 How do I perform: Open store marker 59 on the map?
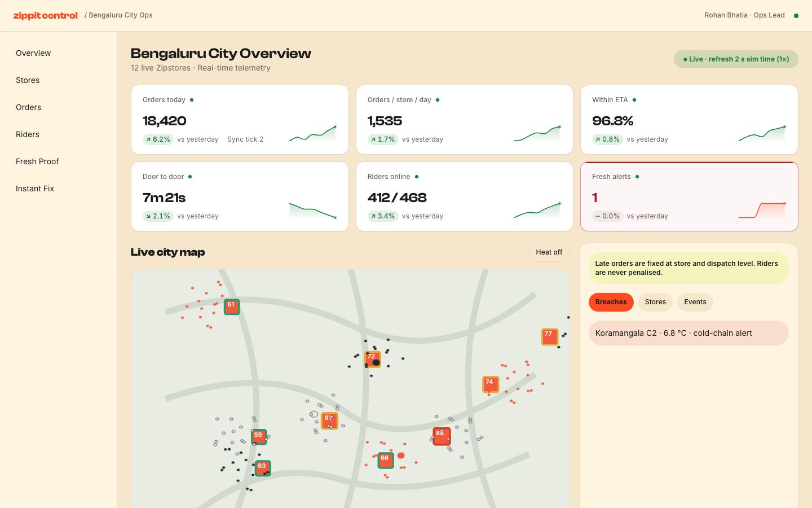259,437
